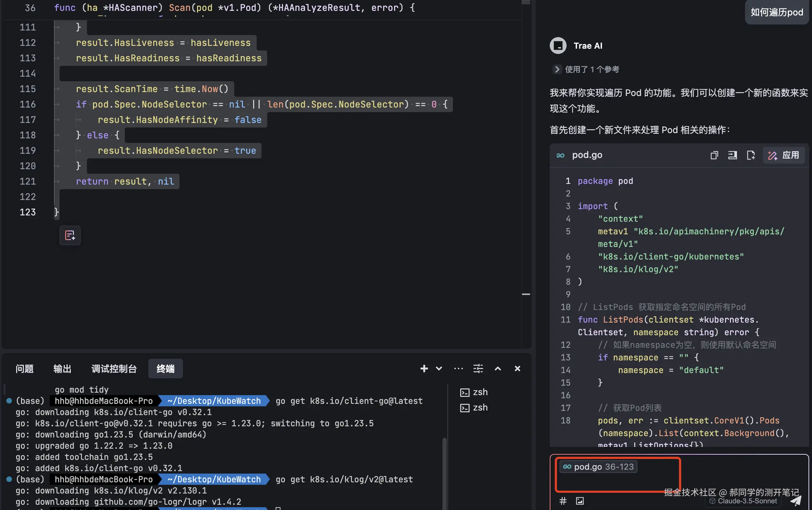The width and height of the screenshot is (812, 510).
Task: Send the chat message with paper plane
Action: tap(796, 501)
